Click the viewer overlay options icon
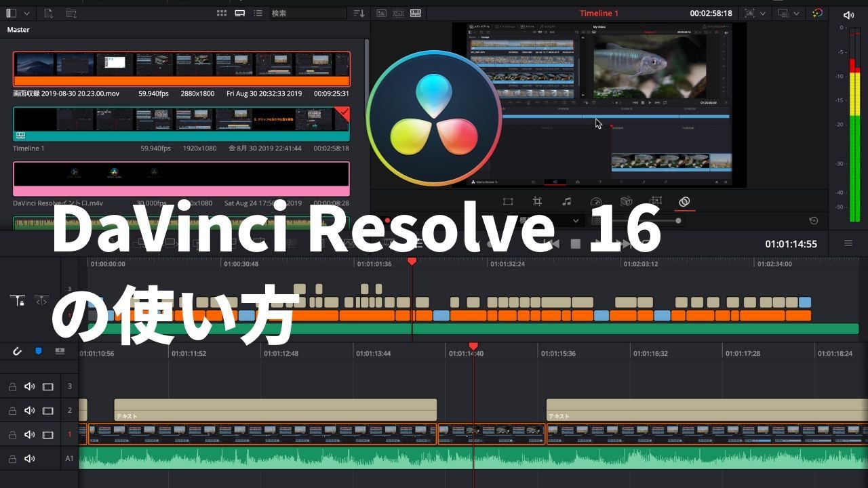 (783, 13)
